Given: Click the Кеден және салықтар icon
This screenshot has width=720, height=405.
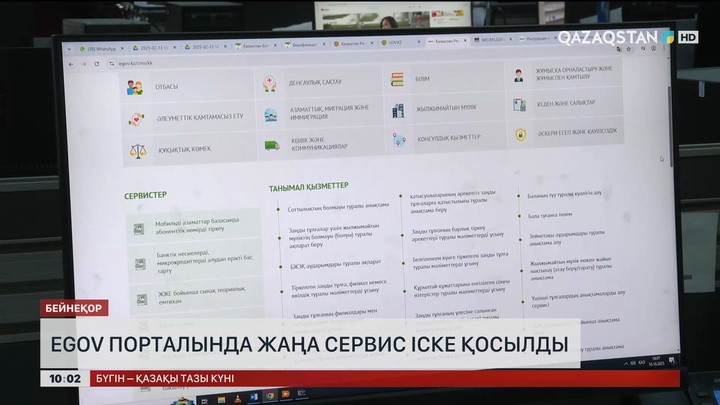Looking at the screenshot, I should point(519,105).
